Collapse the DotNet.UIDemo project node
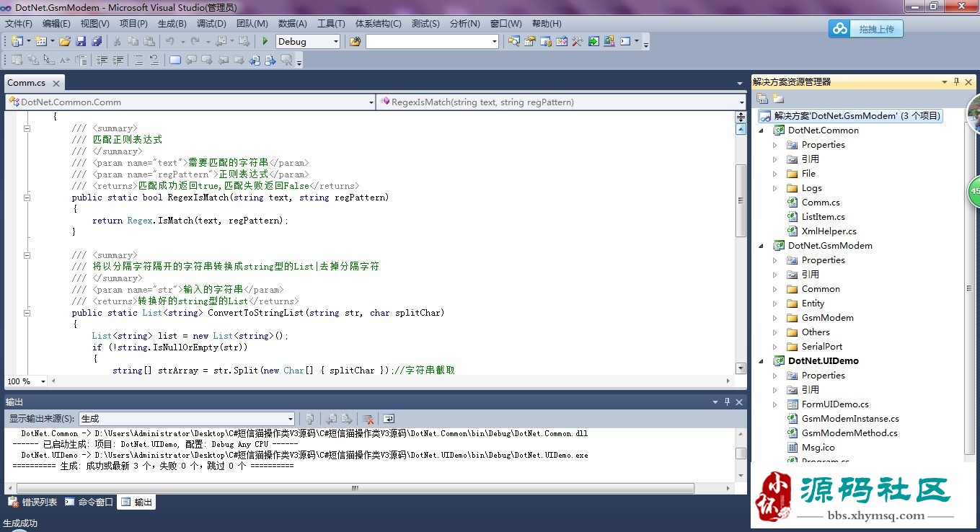Screen dimensions: 980x532 coord(762,361)
